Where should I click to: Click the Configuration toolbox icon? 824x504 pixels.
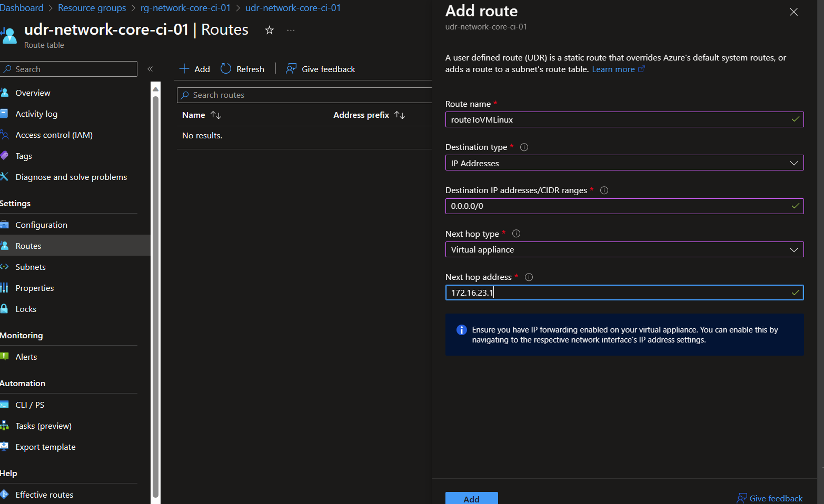[4, 225]
